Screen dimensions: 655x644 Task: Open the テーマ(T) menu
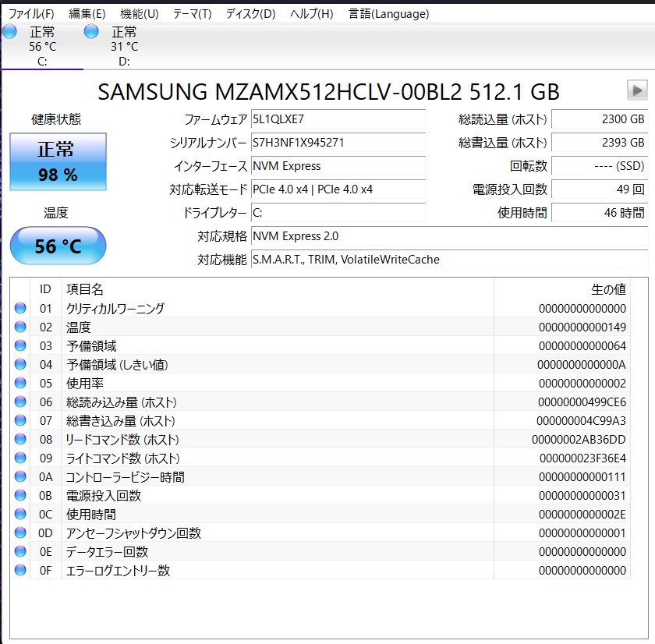coord(192,14)
